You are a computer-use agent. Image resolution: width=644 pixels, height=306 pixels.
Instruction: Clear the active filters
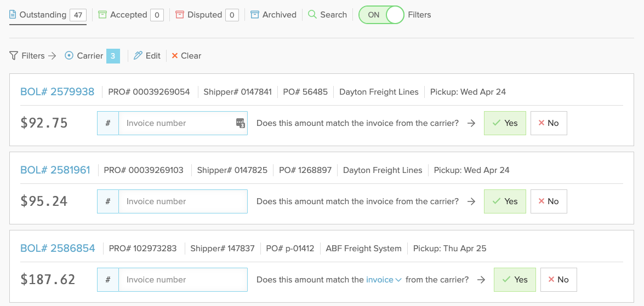186,55
